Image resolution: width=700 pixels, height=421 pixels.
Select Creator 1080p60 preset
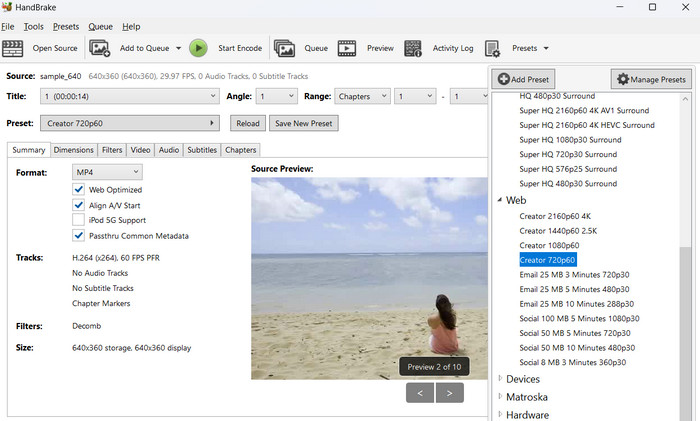(x=549, y=246)
